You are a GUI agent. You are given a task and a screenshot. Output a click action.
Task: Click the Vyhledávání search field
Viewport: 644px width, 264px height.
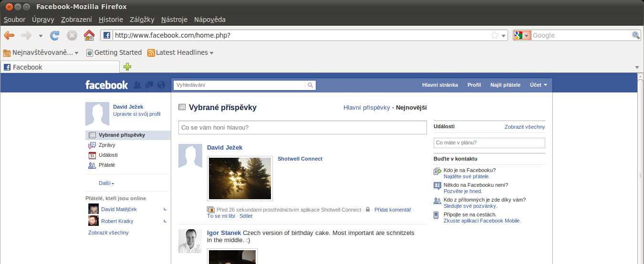tap(239, 85)
